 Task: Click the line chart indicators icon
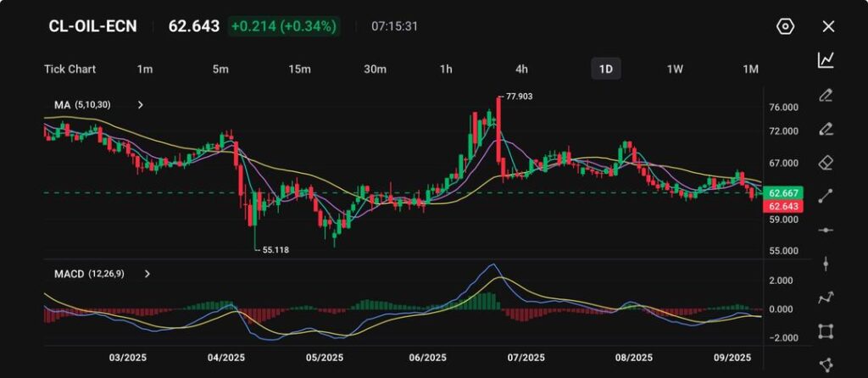(x=826, y=60)
